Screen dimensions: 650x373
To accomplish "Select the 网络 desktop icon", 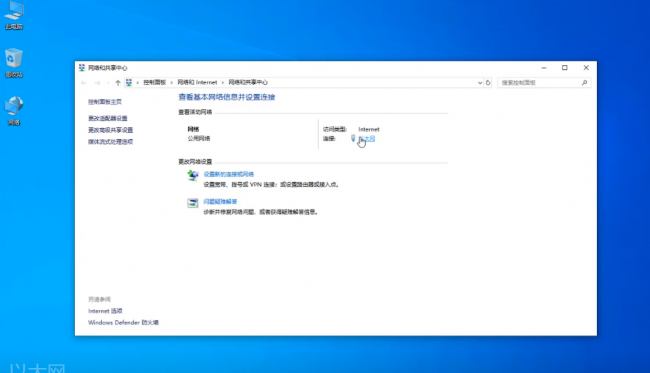I will point(14,111).
